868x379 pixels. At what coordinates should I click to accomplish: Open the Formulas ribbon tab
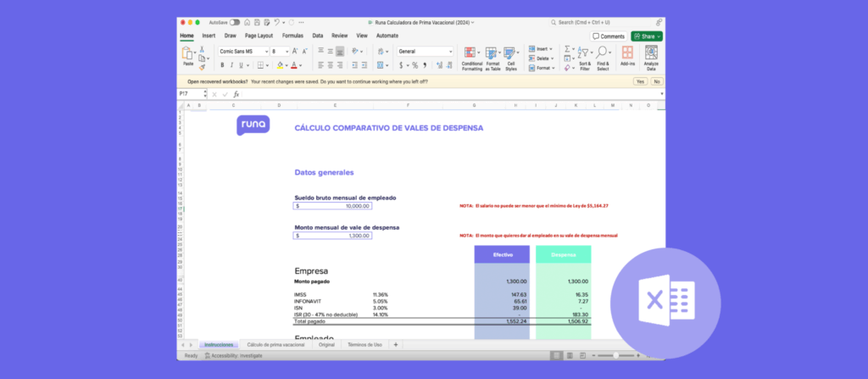coord(292,36)
